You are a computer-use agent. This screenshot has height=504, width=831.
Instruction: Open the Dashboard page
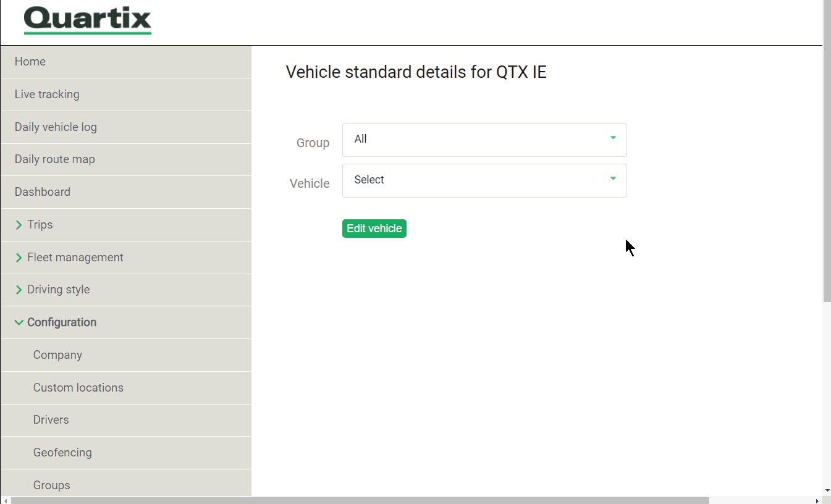126,192
